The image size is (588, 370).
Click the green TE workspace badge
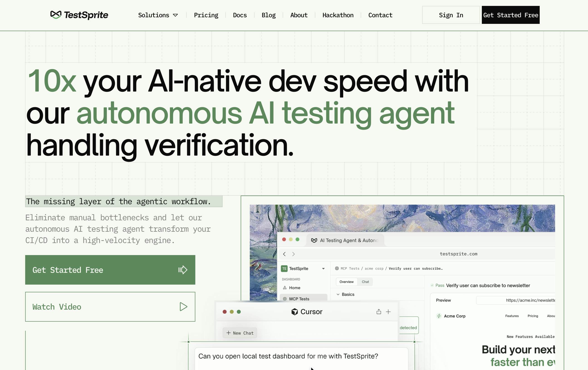(x=284, y=268)
